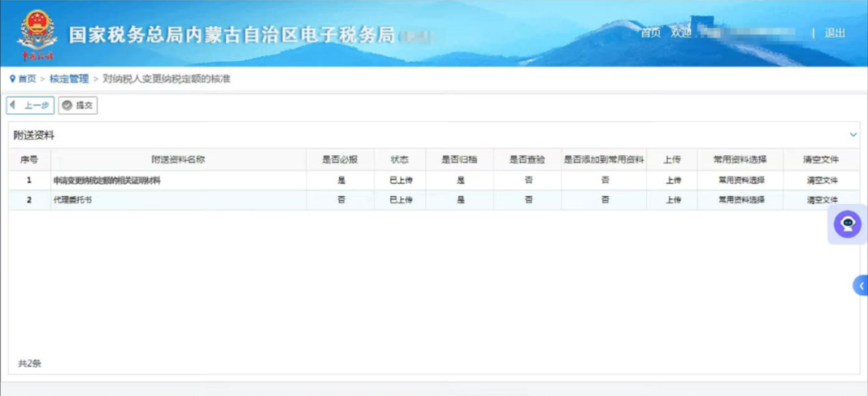
Task: Click the 附送资料名称 column header
Action: (x=178, y=159)
